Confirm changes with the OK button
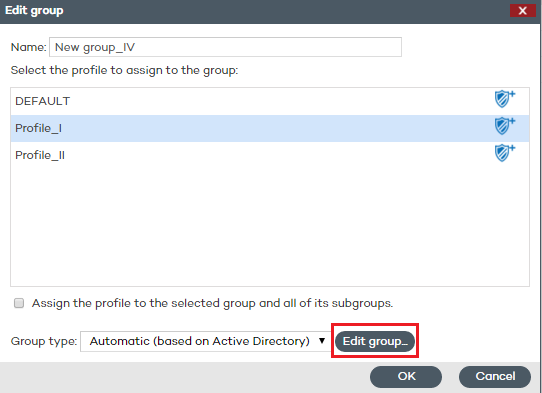 406,376
